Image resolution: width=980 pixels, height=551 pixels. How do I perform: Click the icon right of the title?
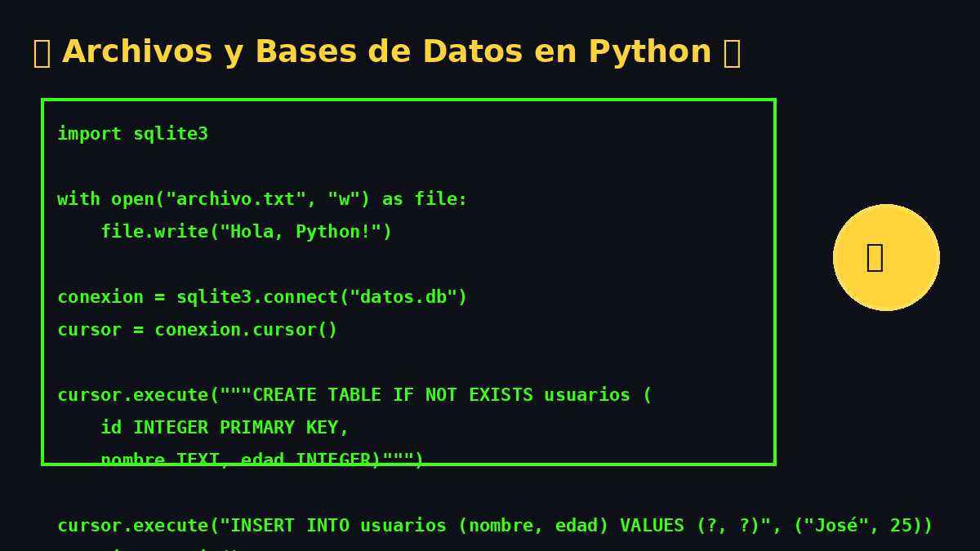coord(732,53)
